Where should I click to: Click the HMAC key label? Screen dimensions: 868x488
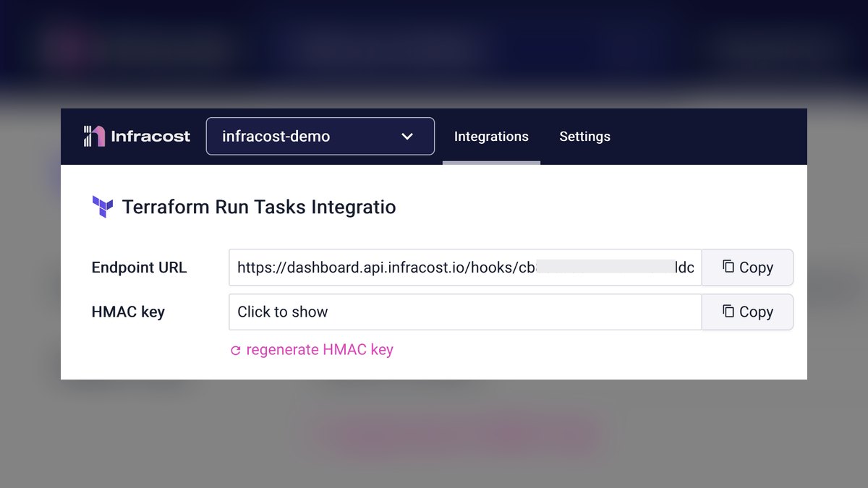128,312
